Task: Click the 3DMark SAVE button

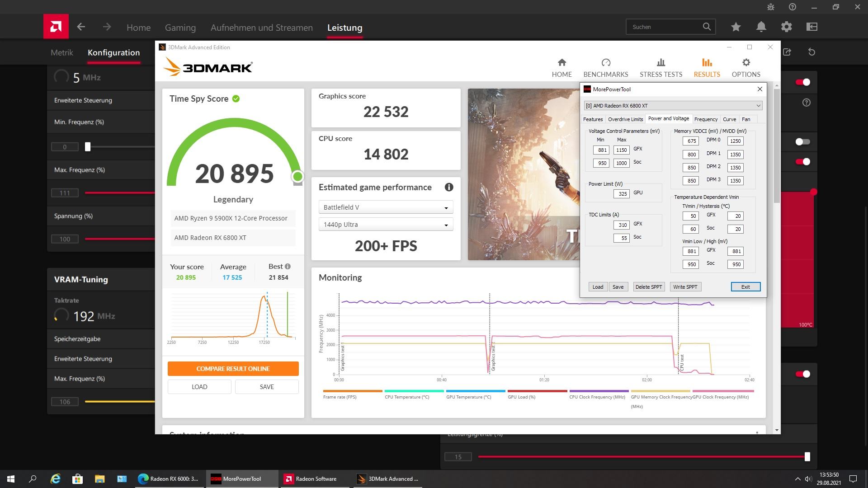Action: pyautogui.click(x=267, y=387)
